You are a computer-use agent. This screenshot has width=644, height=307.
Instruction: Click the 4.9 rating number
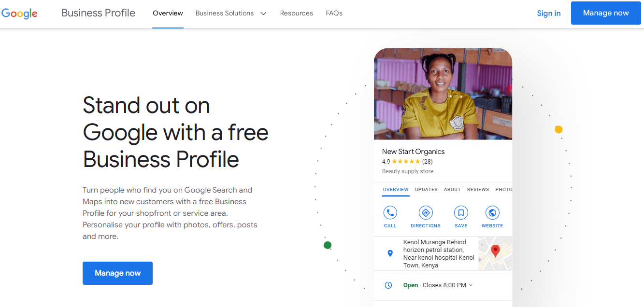(386, 162)
